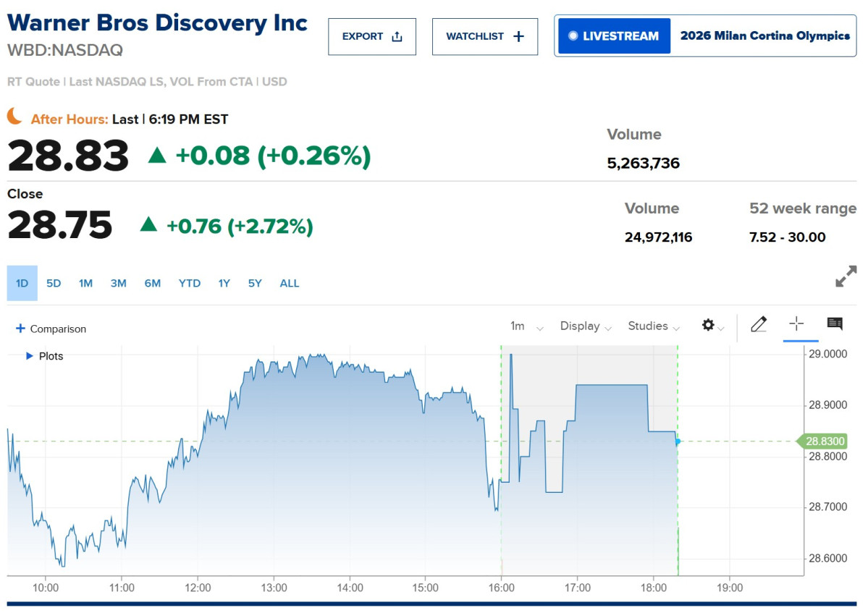Click the close price 28.75

pyautogui.click(x=60, y=224)
